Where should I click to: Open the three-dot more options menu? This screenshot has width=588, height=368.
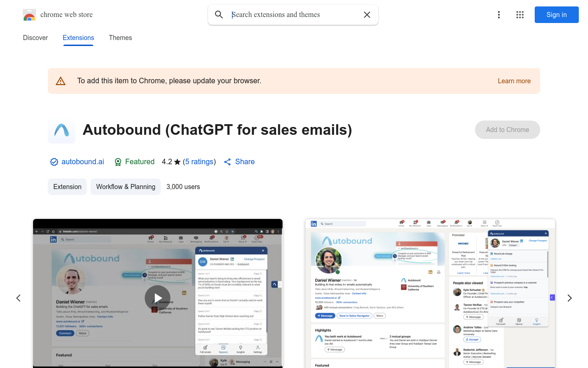tap(499, 15)
